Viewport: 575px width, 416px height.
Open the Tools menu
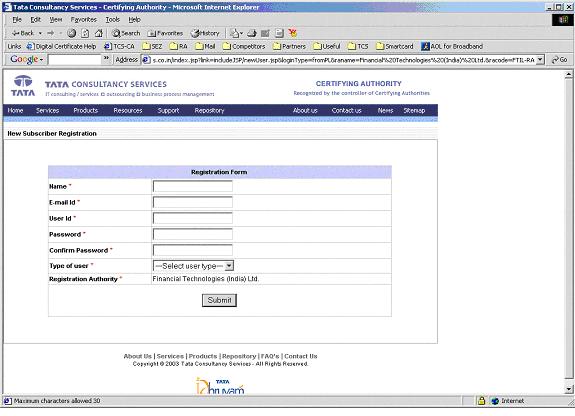click(x=113, y=19)
